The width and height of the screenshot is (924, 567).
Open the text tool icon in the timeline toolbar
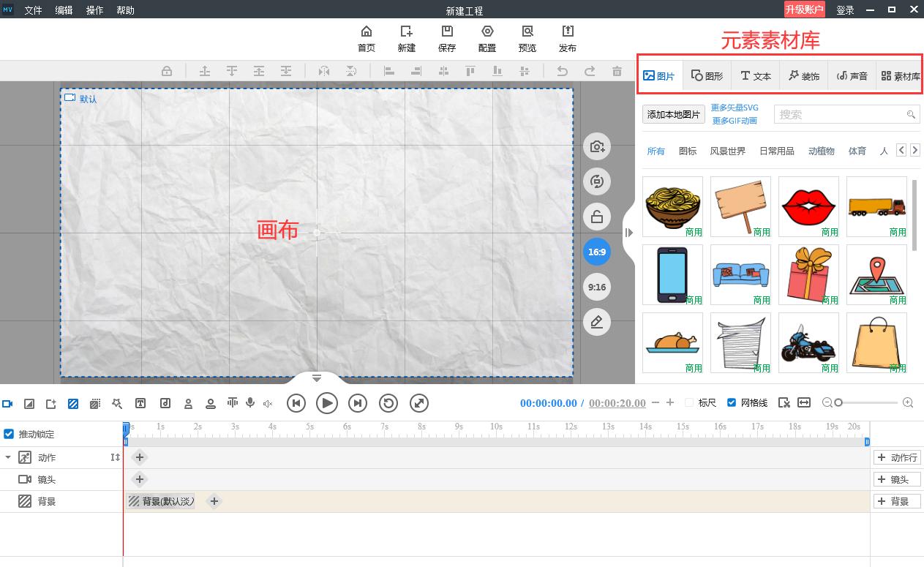coord(140,403)
